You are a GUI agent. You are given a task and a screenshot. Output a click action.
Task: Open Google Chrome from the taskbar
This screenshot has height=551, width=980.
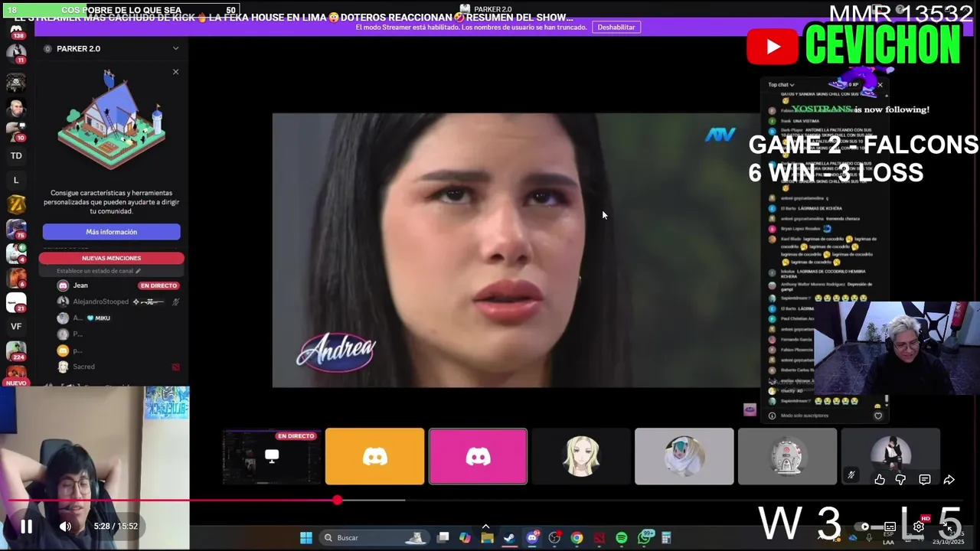click(x=577, y=538)
